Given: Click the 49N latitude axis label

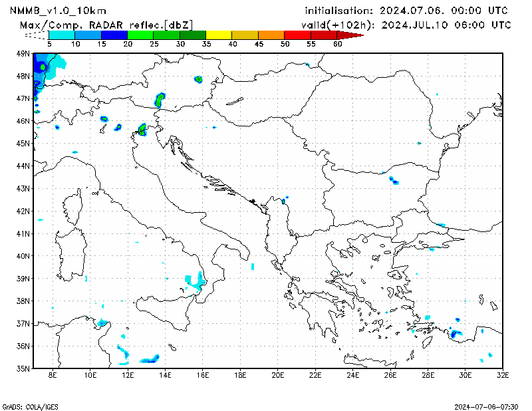Looking at the screenshot, I should coord(23,53).
